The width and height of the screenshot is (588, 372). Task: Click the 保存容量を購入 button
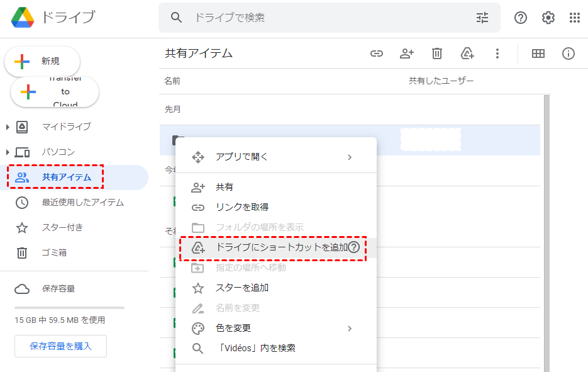click(x=60, y=346)
